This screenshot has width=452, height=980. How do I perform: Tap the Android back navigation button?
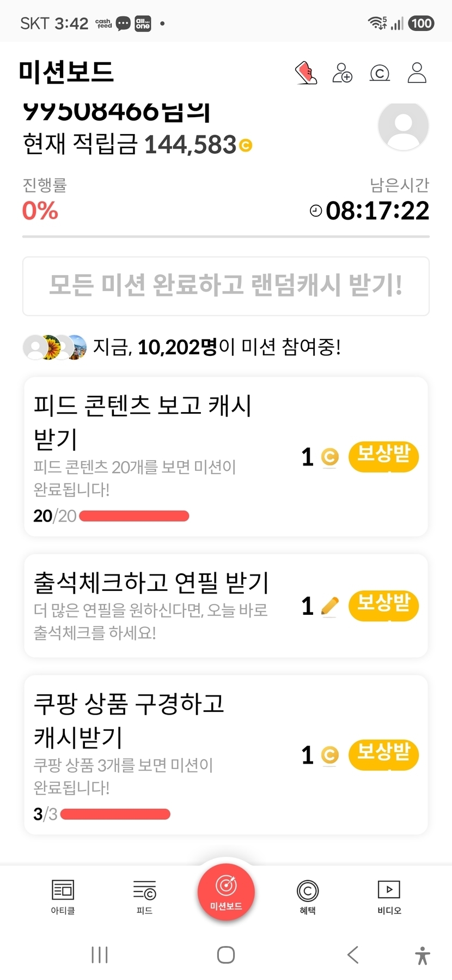353,954
